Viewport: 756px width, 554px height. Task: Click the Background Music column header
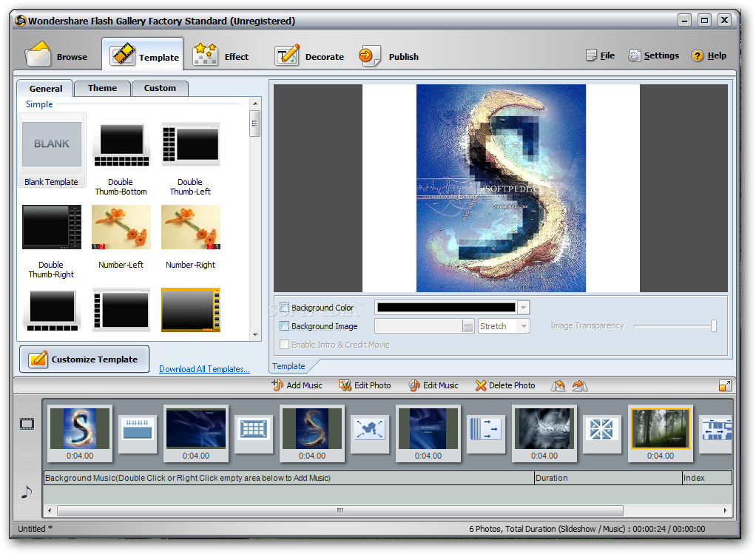coord(288,478)
